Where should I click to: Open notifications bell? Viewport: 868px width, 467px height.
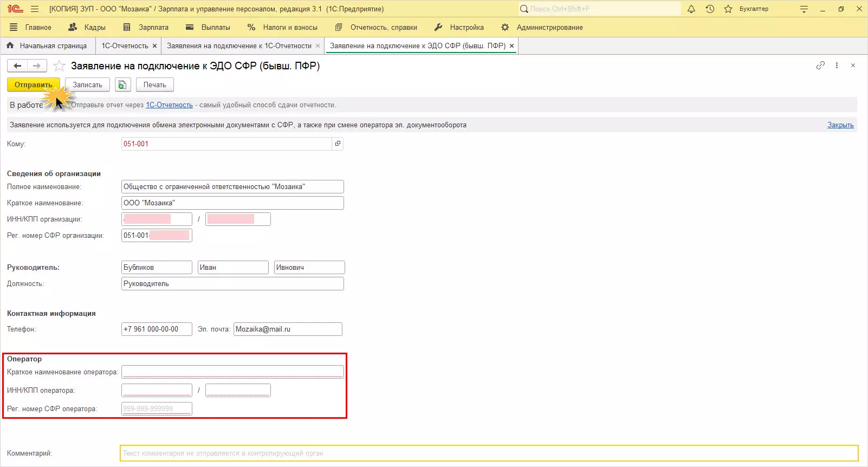(x=691, y=9)
